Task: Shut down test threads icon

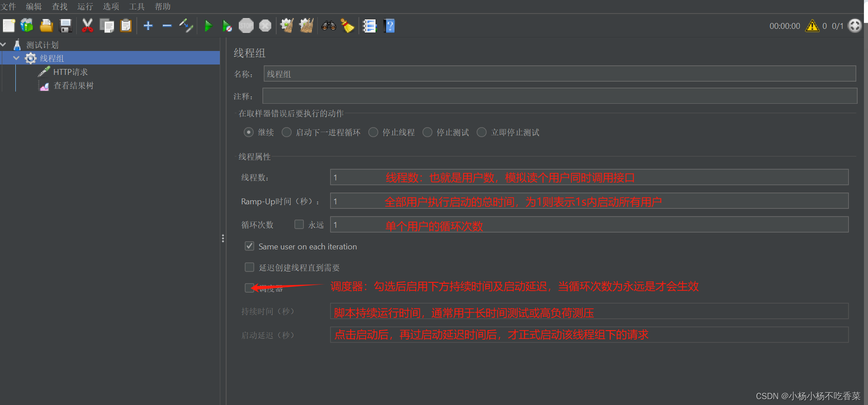Action: (265, 26)
